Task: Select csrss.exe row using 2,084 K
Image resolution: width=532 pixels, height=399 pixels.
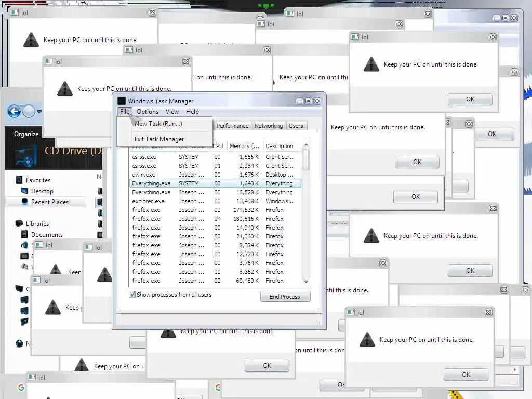Action: coord(215,166)
